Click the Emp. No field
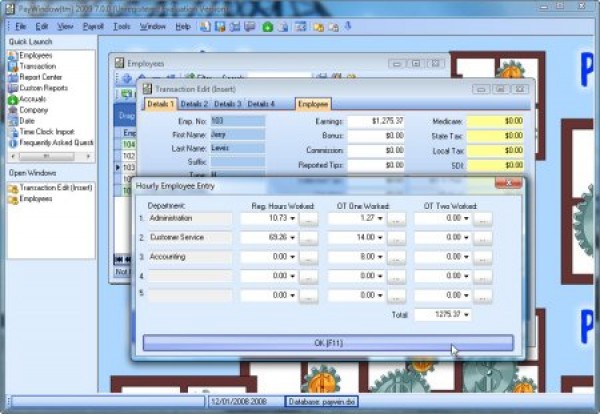Viewport: 600px width, 414px height. [238, 121]
